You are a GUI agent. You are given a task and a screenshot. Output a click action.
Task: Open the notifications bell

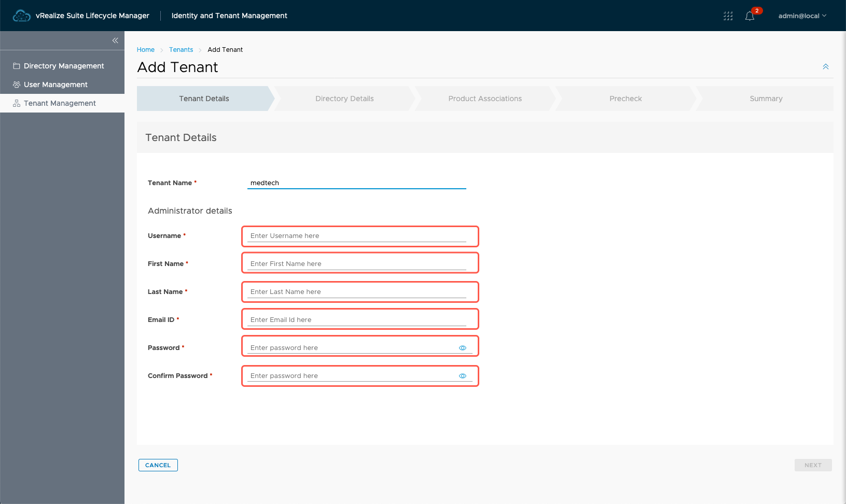tap(750, 16)
